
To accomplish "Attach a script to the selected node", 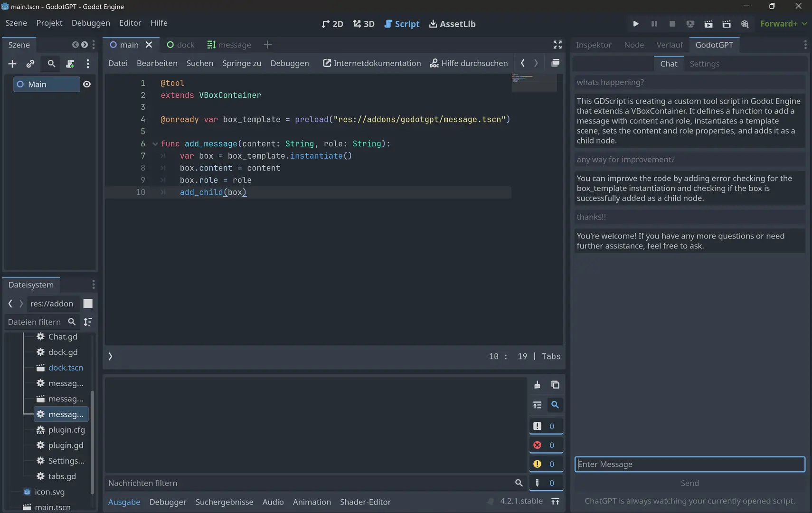I will [x=70, y=64].
